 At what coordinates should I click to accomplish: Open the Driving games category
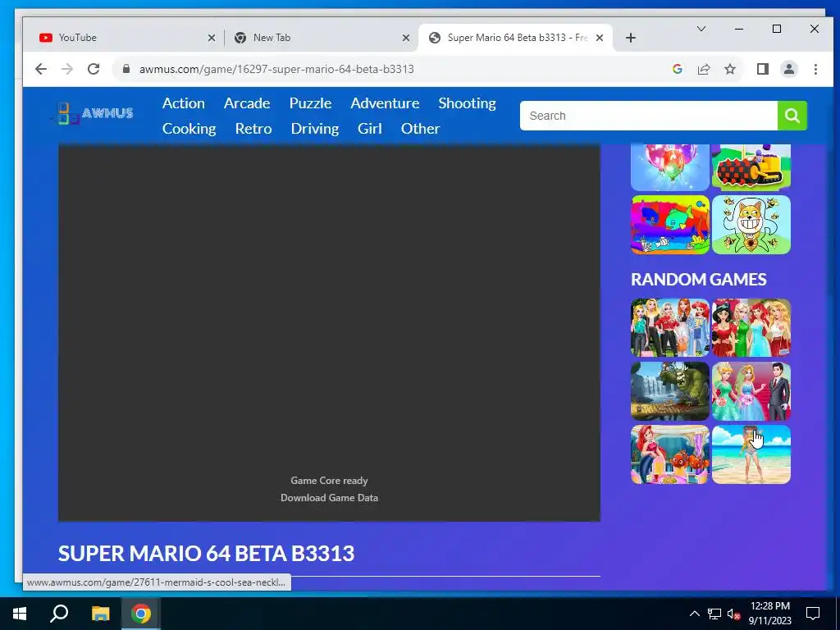point(315,129)
